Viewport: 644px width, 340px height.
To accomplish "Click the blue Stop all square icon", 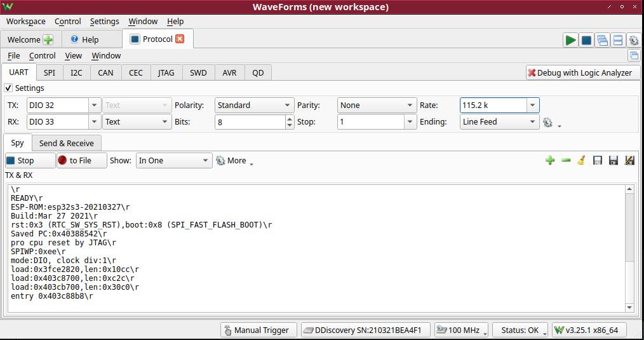I will [x=586, y=40].
